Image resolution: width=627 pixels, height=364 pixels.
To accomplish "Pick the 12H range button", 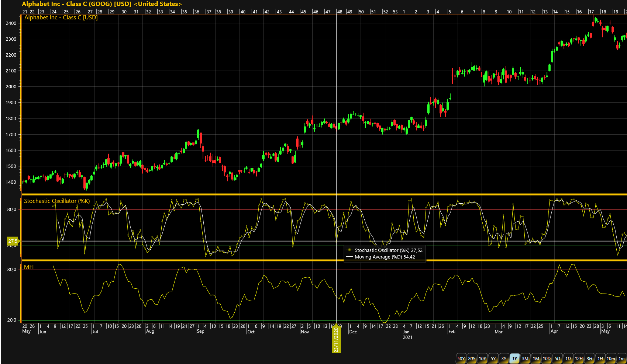I will click(579, 358).
